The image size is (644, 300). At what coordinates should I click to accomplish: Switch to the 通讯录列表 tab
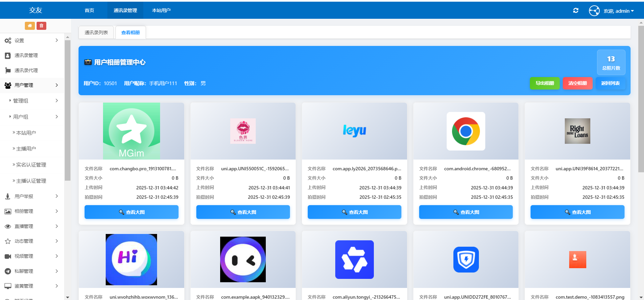coord(96,33)
